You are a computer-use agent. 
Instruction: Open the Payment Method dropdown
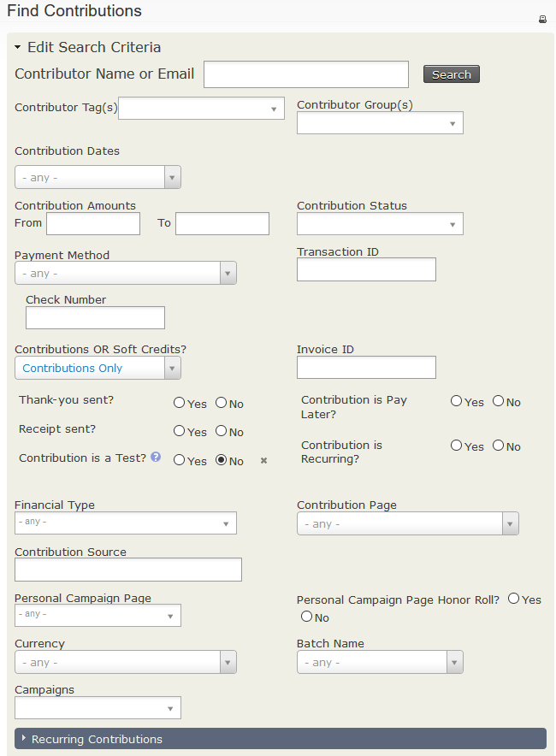pyautogui.click(x=125, y=273)
